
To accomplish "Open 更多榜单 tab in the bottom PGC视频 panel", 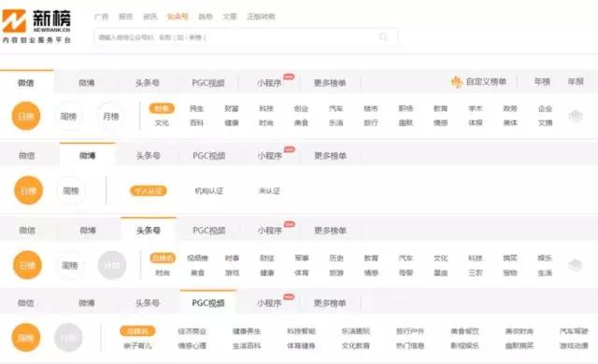I will pyautogui.click(x=330, y=303).
